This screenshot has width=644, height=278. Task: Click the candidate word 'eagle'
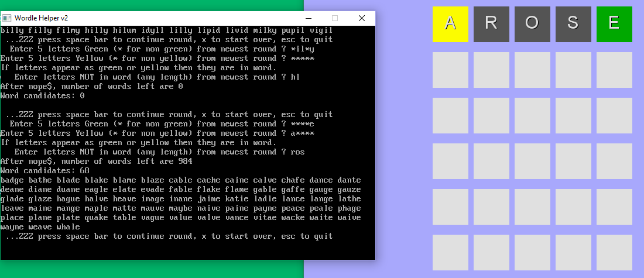(x=96, y=190)
